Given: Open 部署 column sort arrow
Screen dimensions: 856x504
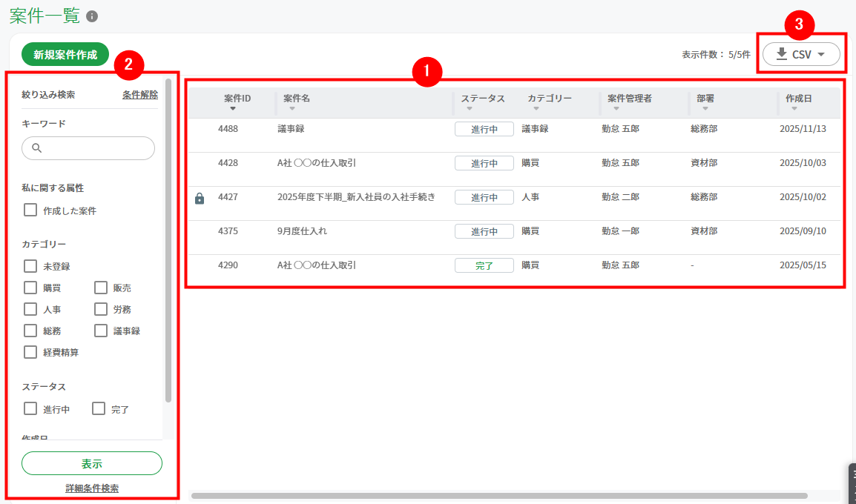Looking at the screenshot, I should [705, 108].
